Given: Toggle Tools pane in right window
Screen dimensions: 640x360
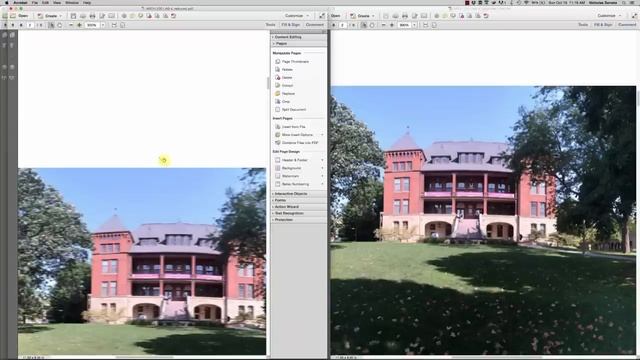Looking at the screenshot, I should click(583, 25).
